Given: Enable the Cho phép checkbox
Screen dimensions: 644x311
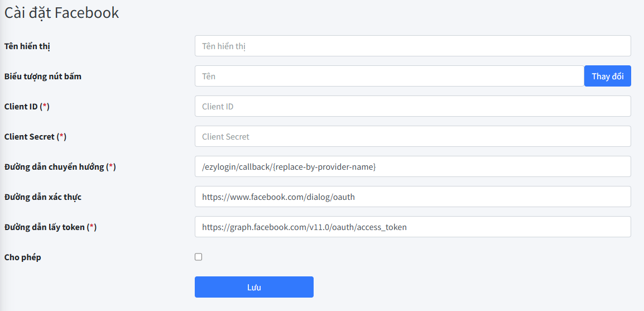Looking at the screenshot, I should point(198,257).
